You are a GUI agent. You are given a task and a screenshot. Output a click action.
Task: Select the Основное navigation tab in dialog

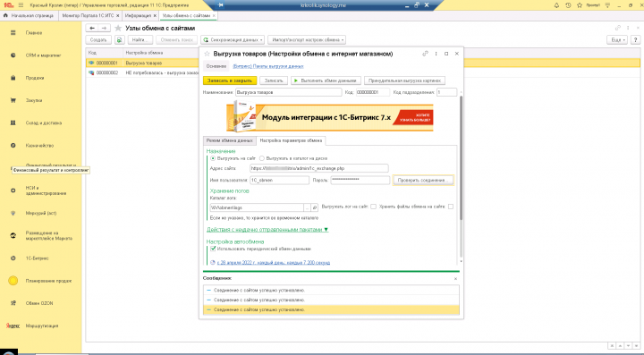[216, 66]
